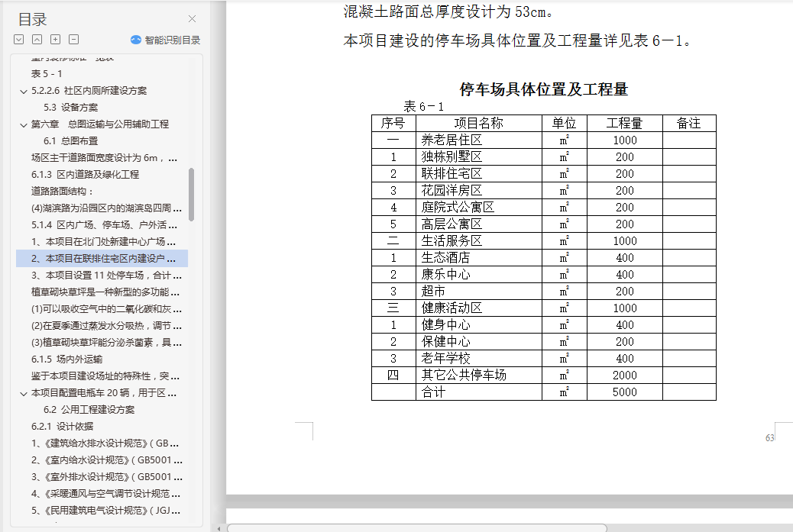The width and height of the screenshot is (793, 532).
Task: Go to 6.1 总图布置 heading
Action: tap(71, 141)
